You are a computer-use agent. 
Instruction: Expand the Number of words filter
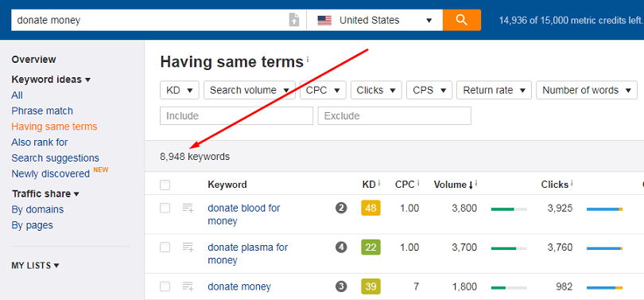pos(587,90)
